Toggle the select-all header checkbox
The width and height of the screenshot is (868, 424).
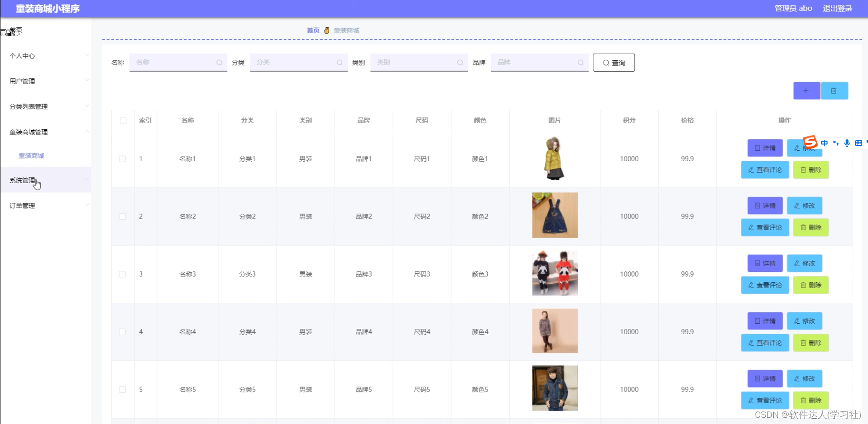point(123,120)
